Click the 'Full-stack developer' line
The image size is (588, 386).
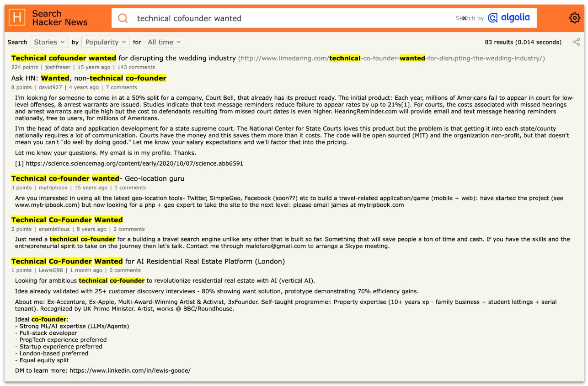click(46, 333)
